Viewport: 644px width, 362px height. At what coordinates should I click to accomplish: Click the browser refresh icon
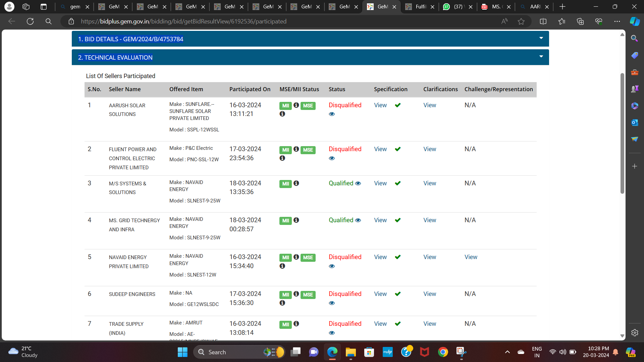coord(30,21)
